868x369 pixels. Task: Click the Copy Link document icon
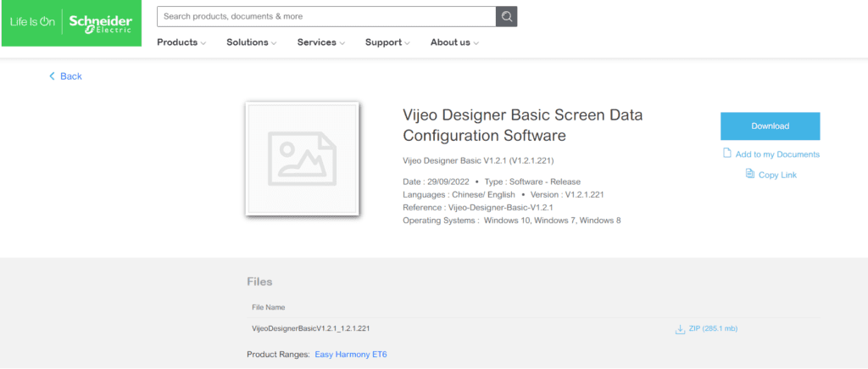(x=750, y=174)
